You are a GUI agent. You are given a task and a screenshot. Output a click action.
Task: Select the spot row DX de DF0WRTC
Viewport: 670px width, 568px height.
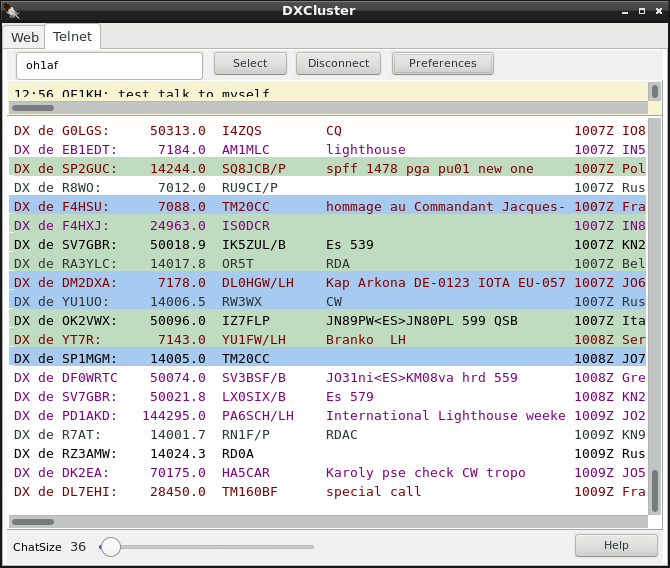(327, 378)
